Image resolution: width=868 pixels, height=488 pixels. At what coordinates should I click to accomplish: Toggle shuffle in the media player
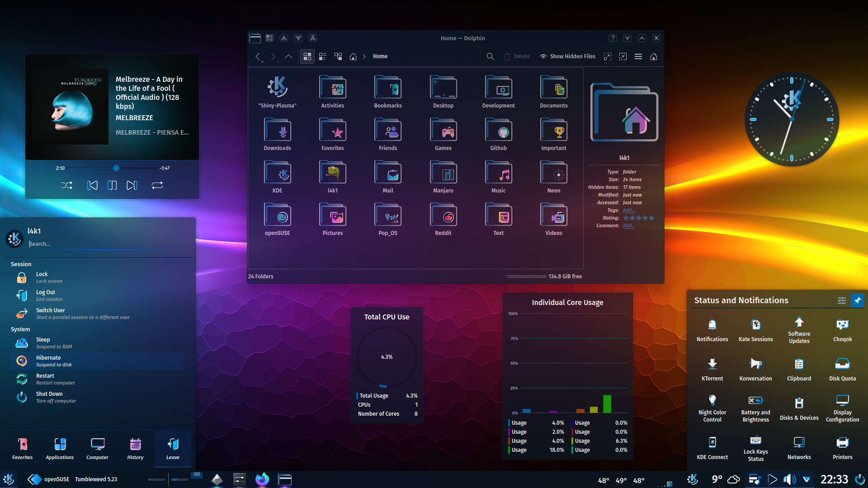point(66,185)
